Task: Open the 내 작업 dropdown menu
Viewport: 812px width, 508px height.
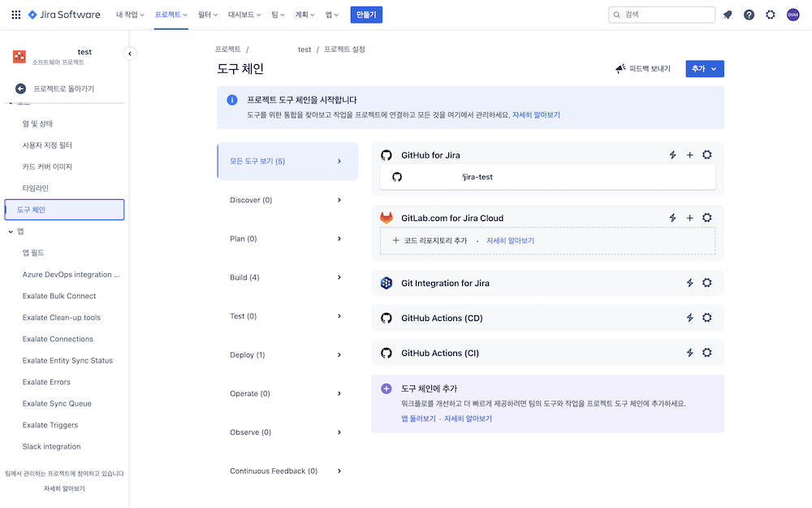Action: pos(130,15)
